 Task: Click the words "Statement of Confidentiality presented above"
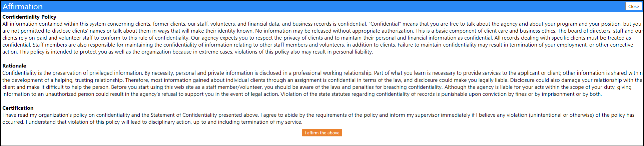205,115
